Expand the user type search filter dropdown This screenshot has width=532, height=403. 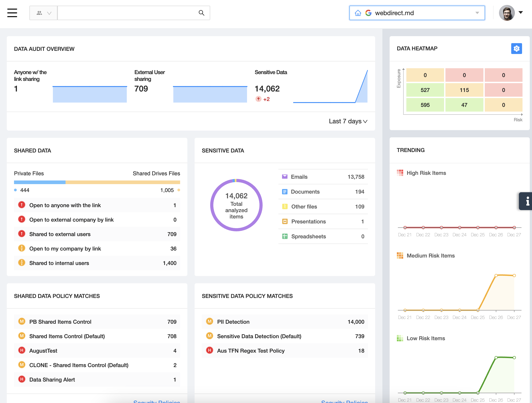click(x=44, y=13)
